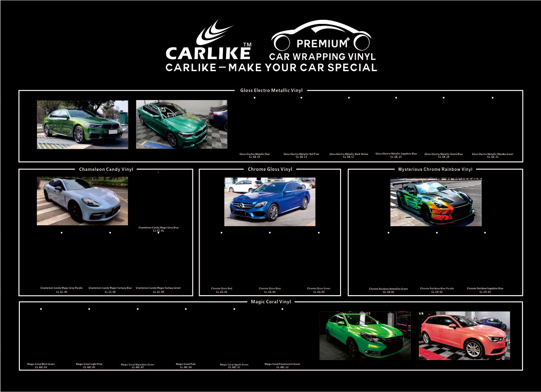This screenshot has width=541, height=392.
Task: Select Chrome Gloss Blue CL-CG-04 label
Action: [x=270, y=290]
